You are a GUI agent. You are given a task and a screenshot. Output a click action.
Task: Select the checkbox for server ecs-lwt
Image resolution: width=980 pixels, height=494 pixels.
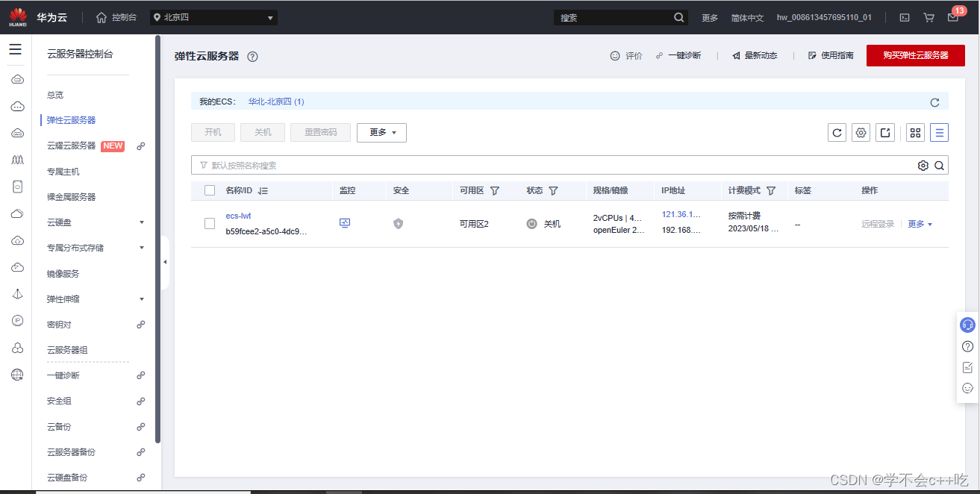pos(209,223)
